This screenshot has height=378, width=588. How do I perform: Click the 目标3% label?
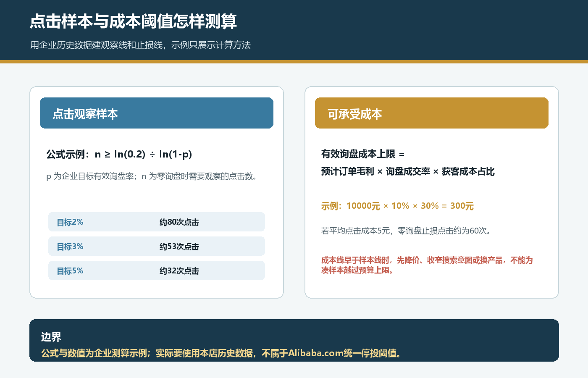click(x=70, y=247)
